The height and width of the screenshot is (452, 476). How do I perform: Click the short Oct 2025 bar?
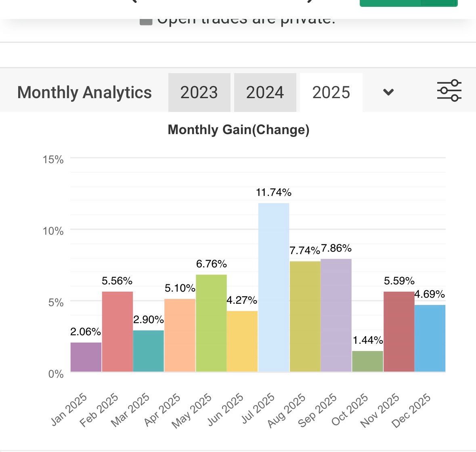[367, 362]
